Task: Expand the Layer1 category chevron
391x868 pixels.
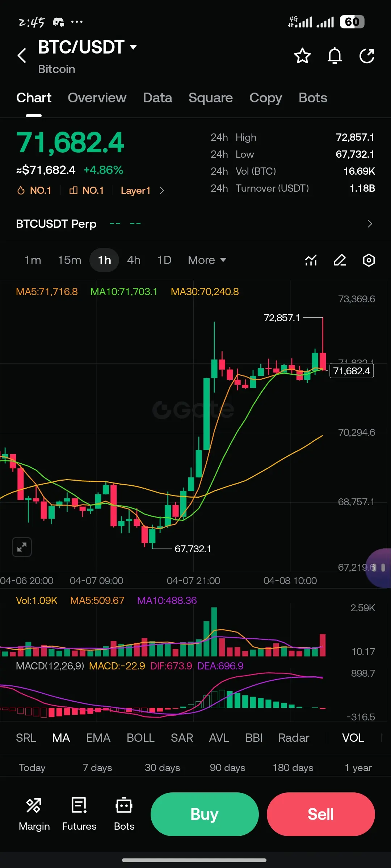Action: click(162, 190)
